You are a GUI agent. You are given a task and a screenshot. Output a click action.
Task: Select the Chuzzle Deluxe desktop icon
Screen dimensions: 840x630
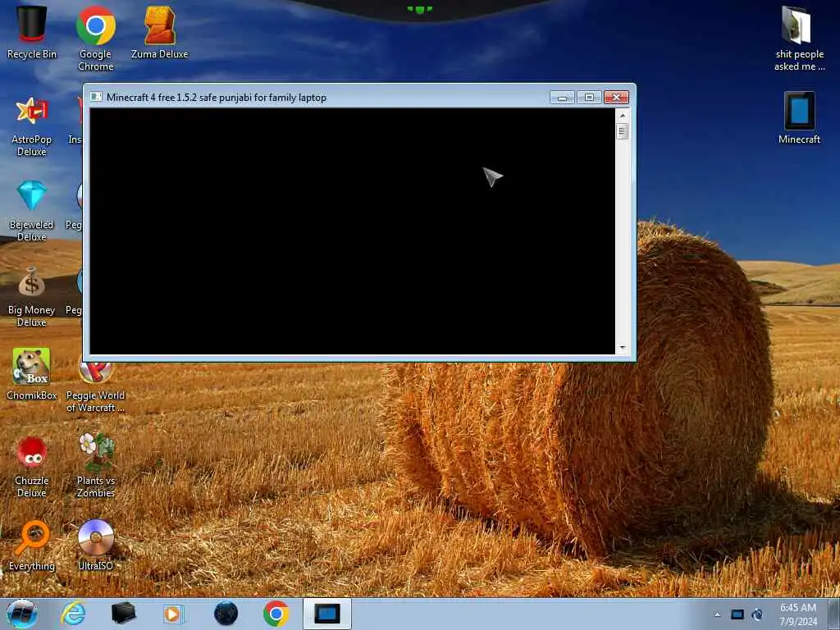[32, 466]
